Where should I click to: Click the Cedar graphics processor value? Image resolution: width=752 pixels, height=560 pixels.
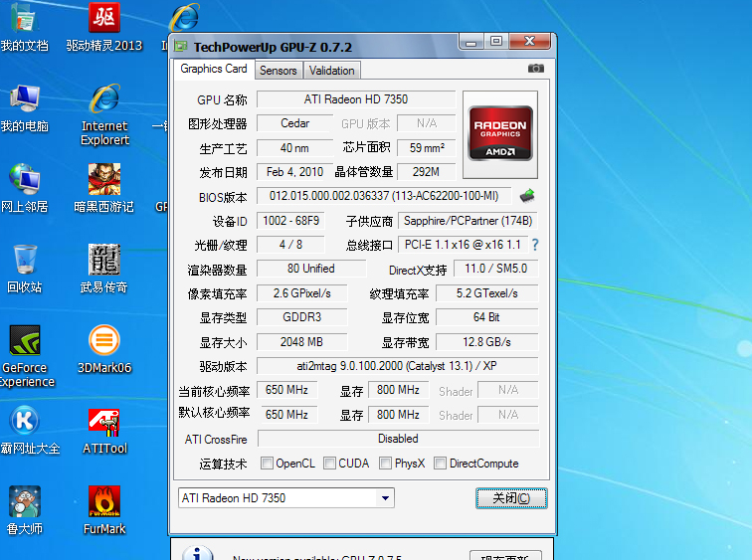(x=295, y=123)
